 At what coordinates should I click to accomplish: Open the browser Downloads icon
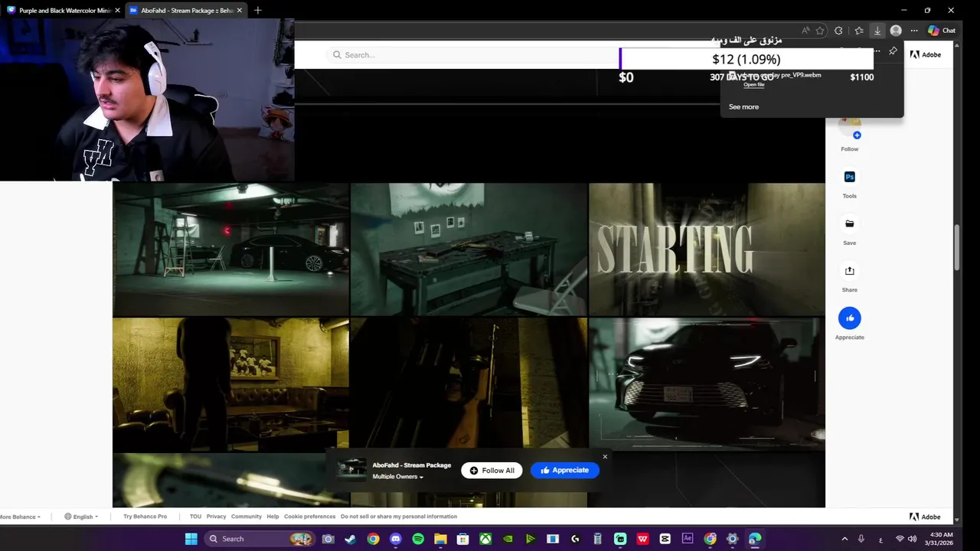pos(877,31)
